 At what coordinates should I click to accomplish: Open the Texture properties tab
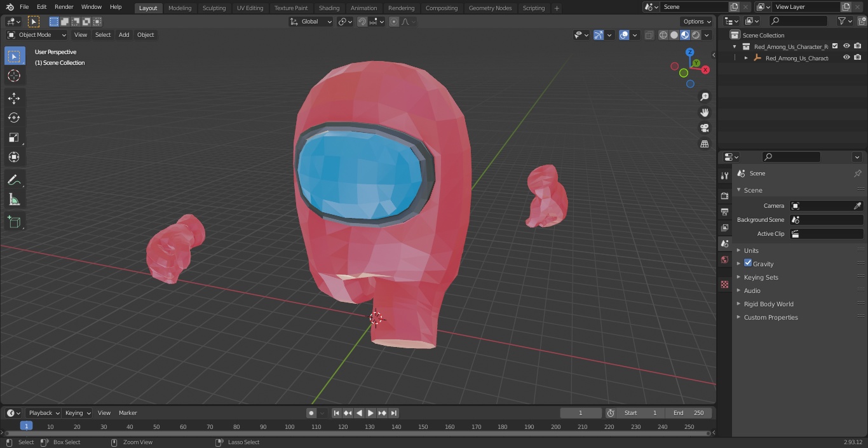(x=724, y=284)
